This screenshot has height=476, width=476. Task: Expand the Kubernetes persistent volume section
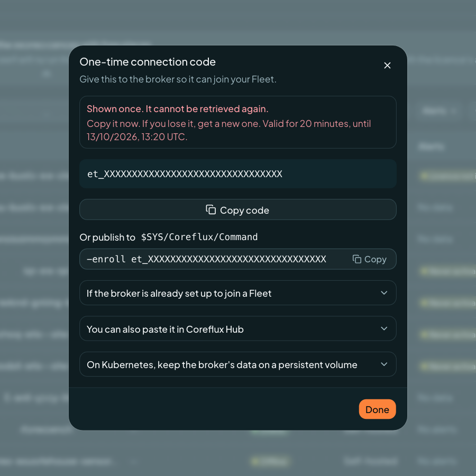[x=237, y=364]
